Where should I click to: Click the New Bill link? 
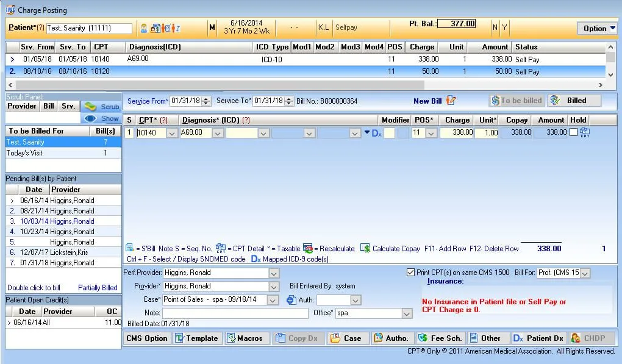click(x=427, y=101)
